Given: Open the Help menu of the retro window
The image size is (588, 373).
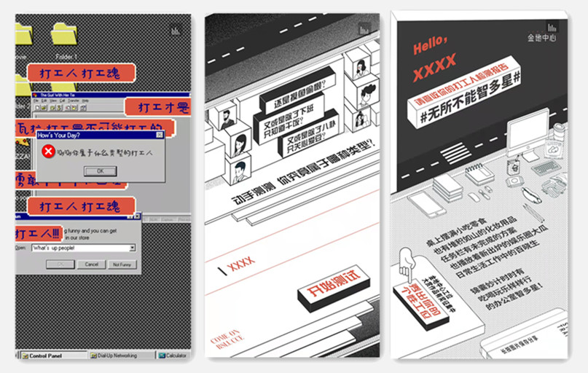Looking at the screenshot, I should 85,101.
